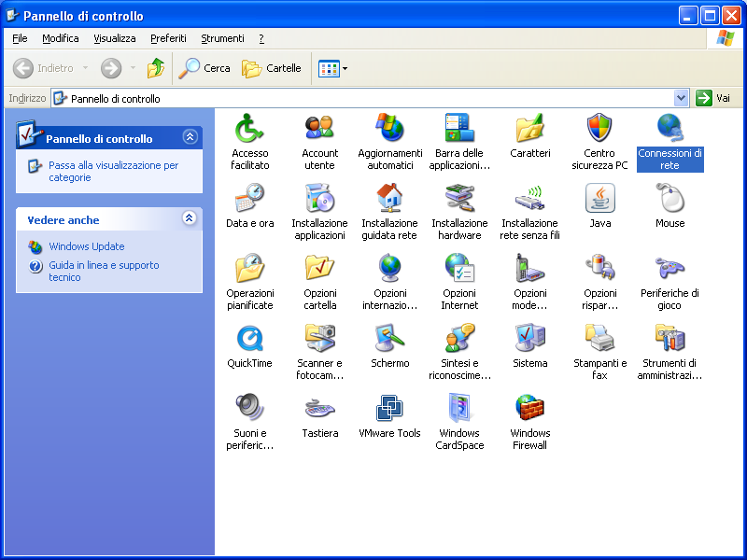The height and width of the screenshot is (560, 747).
Task: Open the ? help menu
Action: [261, 38]
